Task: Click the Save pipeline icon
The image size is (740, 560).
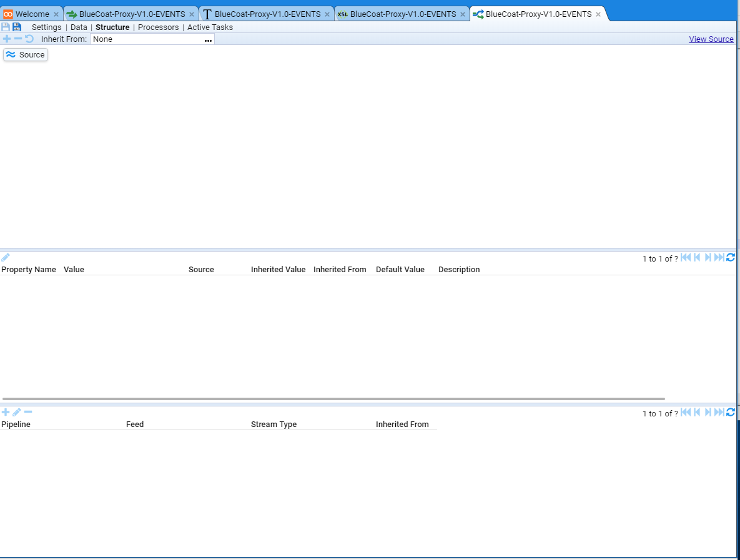Action: (x=6, y=27)
